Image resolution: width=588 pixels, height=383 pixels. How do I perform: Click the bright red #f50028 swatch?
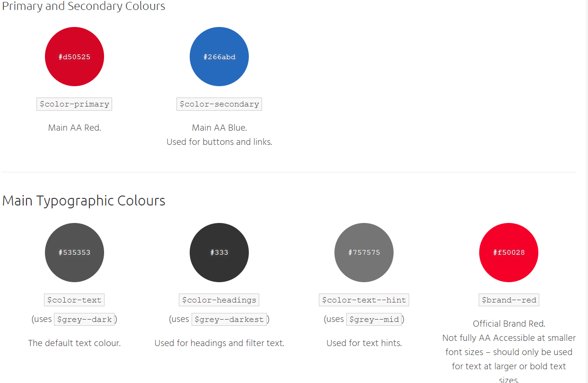point(509,252)
